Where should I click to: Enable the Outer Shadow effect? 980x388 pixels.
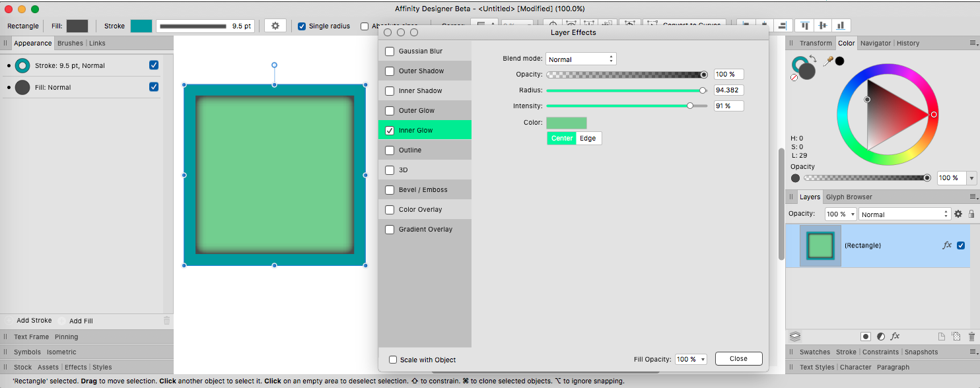tap(390, 71)
